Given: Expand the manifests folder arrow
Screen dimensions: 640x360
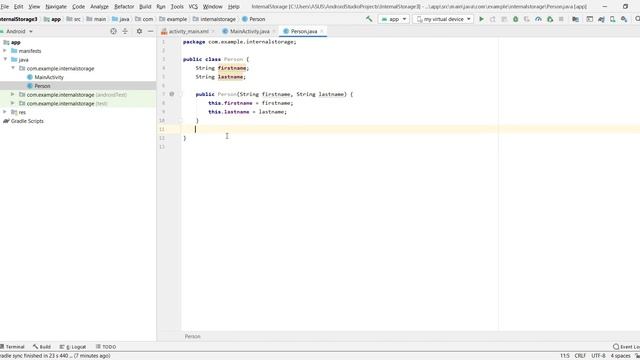Looking at the screenshot, I should (x=5, y=51).
